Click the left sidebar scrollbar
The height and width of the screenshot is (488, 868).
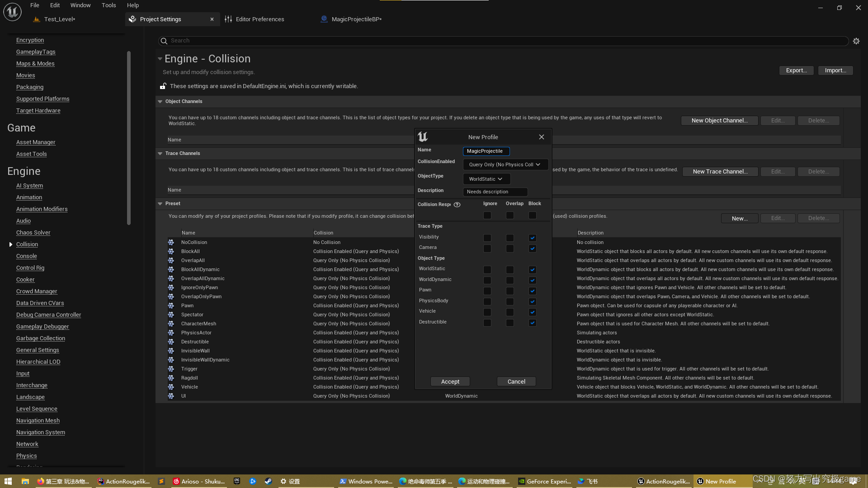coord(129,138)
